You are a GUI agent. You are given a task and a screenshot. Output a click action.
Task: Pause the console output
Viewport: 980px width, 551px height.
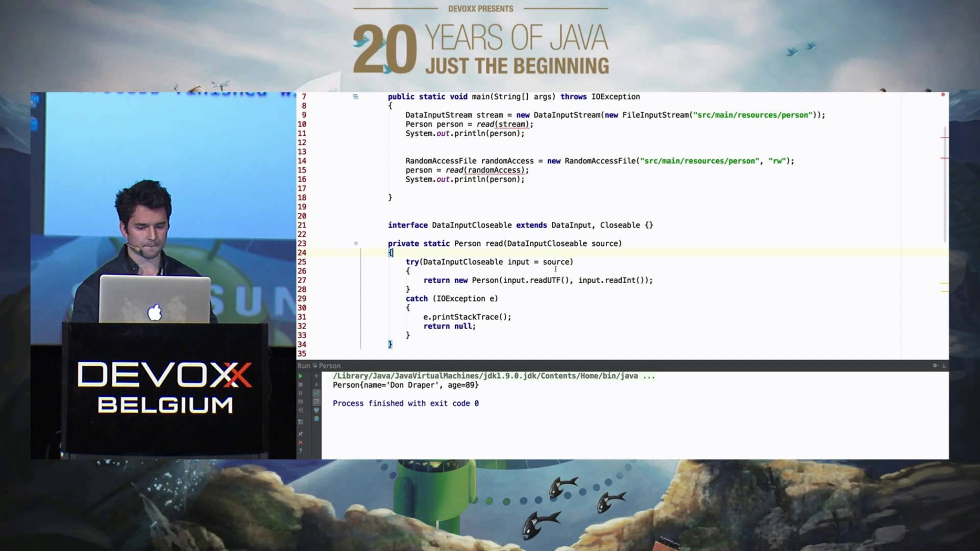(300, 393)
